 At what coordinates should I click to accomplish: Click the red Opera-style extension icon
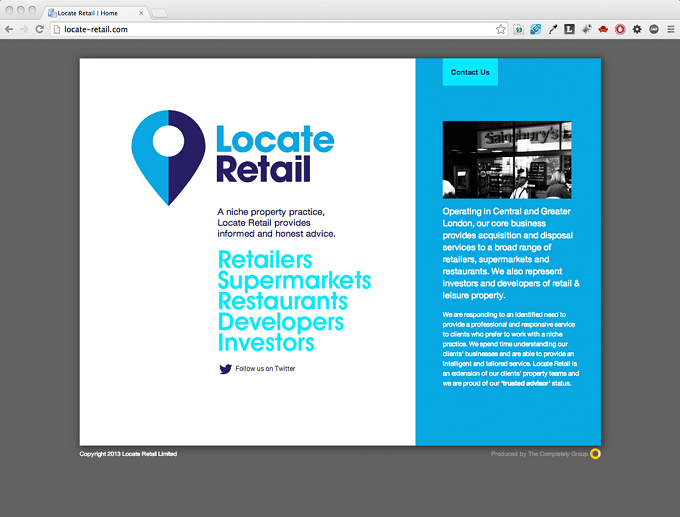click(620, 29)
